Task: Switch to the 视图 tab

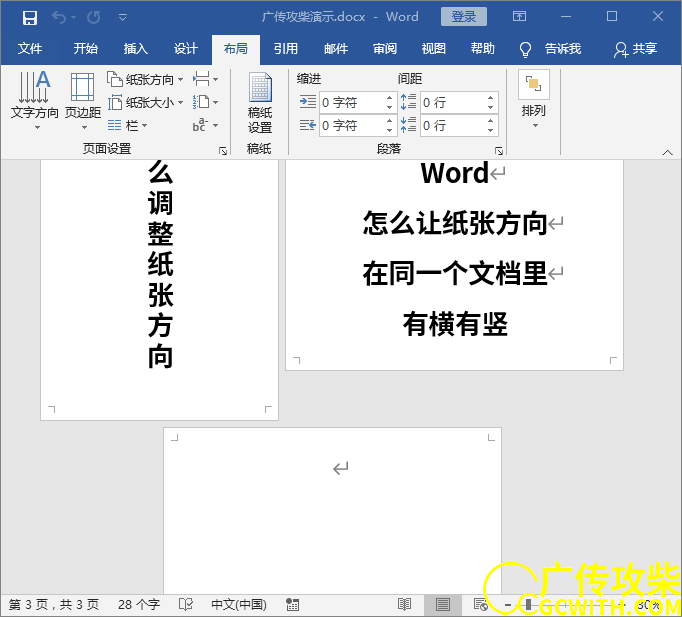Action: (434, 48)
